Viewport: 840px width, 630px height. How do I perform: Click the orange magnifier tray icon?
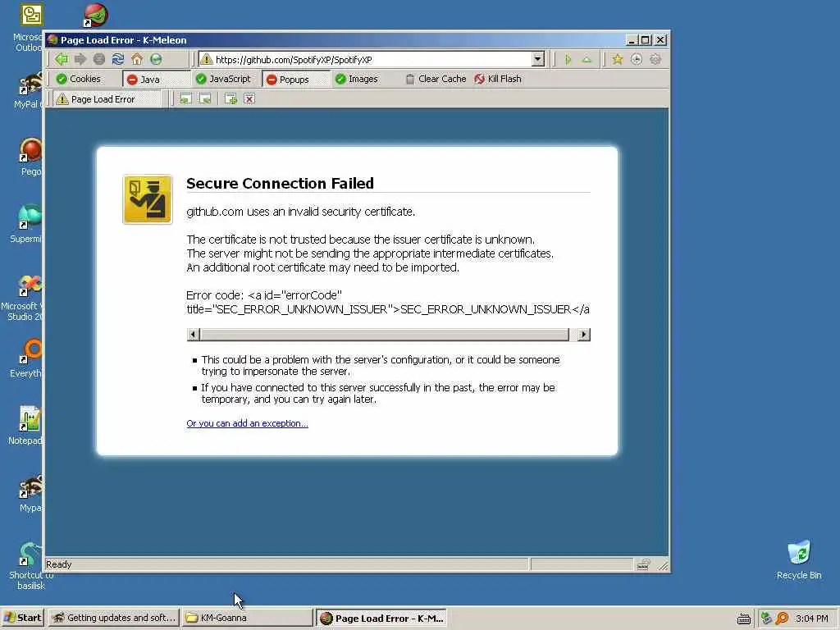pos(782,619)
